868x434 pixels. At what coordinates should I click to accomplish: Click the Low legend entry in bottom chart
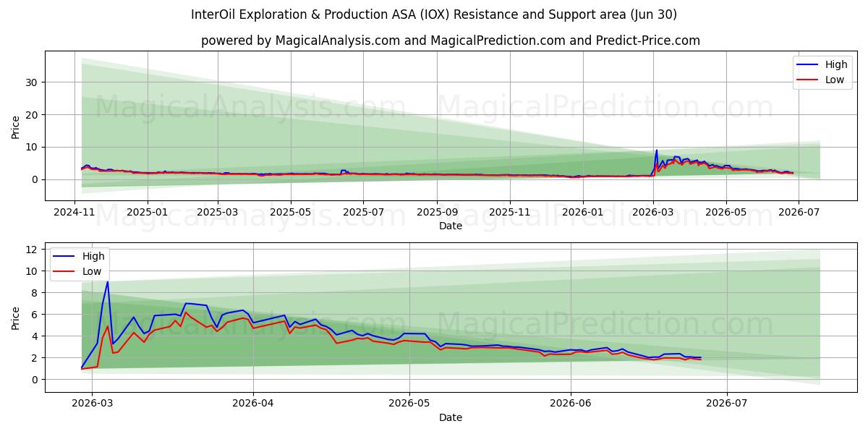(x=77, y=271)
